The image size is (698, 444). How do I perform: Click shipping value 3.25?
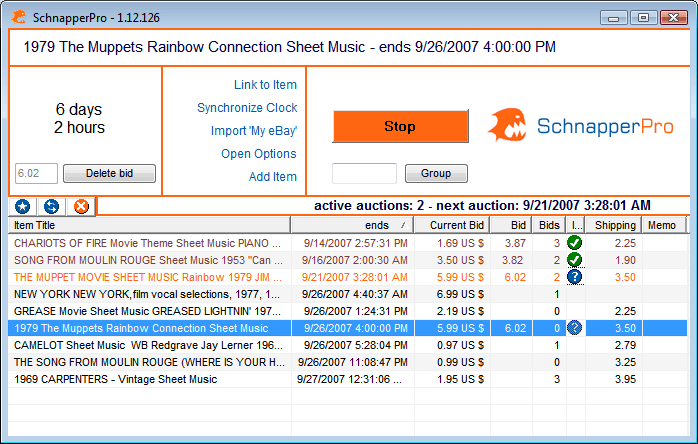tap(625, 362)
